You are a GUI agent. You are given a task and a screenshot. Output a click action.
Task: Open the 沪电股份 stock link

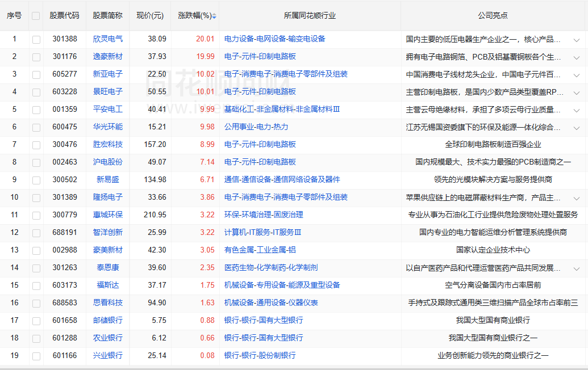107,162
